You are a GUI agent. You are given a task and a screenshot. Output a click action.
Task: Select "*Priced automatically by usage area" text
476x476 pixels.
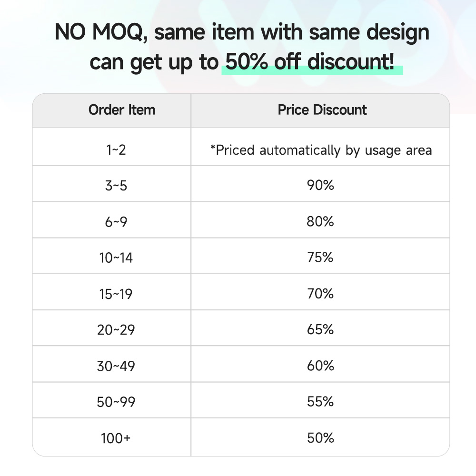tap(321, 150)
